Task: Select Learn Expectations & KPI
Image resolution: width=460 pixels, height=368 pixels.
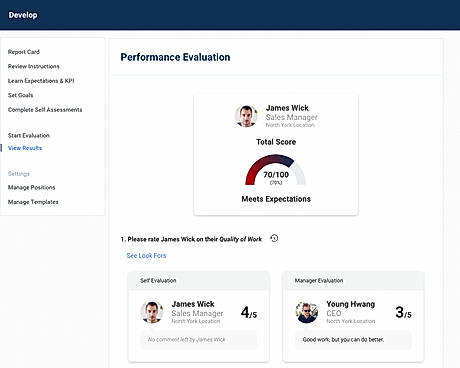Action: pos(41,81)
